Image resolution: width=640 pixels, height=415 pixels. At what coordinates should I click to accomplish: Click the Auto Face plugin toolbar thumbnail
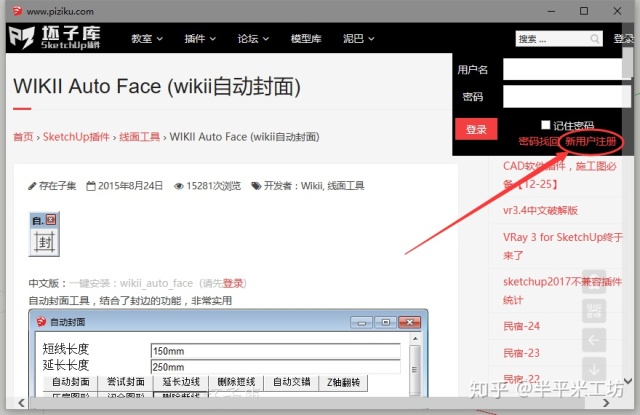click(44, 234)
